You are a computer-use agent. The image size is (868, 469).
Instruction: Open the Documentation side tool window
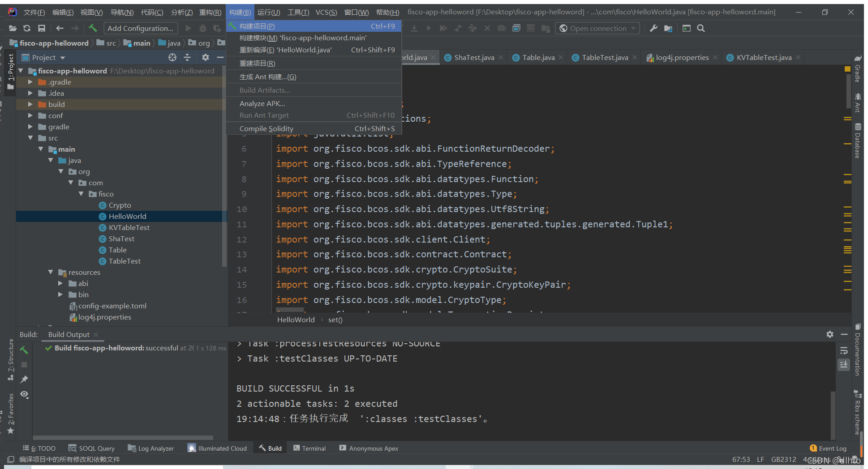coord(858,350)
